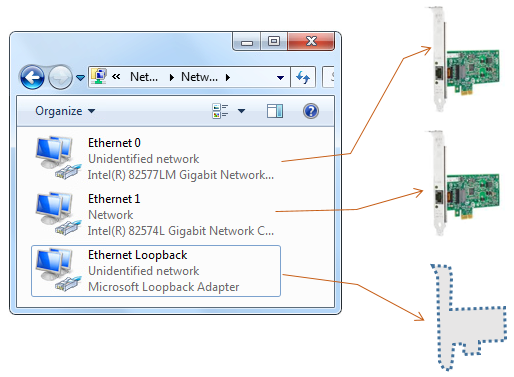Image resolution: width=514 pixels, height=377 pixels.
Task: Click the Change your view icon
Action: (220, 111)
